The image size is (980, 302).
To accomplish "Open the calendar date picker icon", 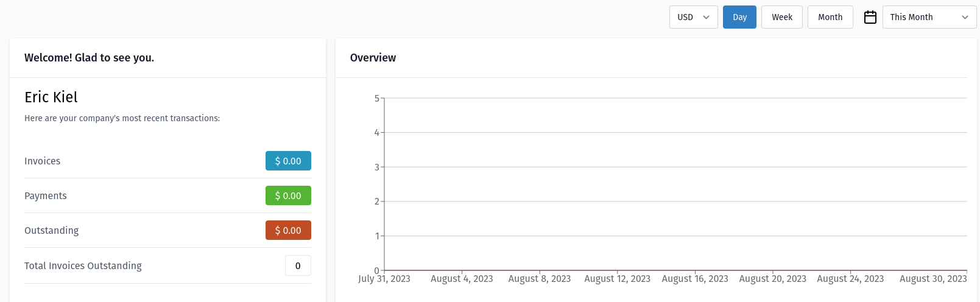I will pos(870,17).
